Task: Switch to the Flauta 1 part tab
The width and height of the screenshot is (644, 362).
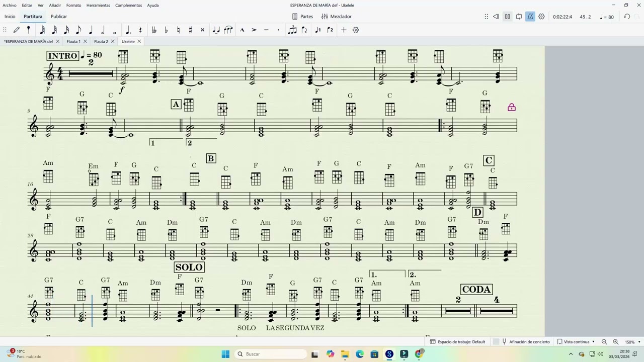Action: point(73,41)
